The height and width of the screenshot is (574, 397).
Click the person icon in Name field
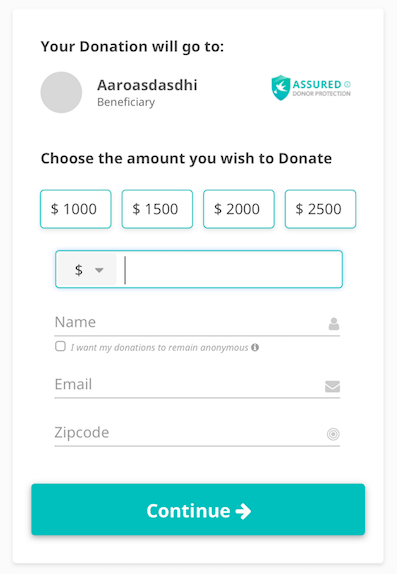click(334, 324)
